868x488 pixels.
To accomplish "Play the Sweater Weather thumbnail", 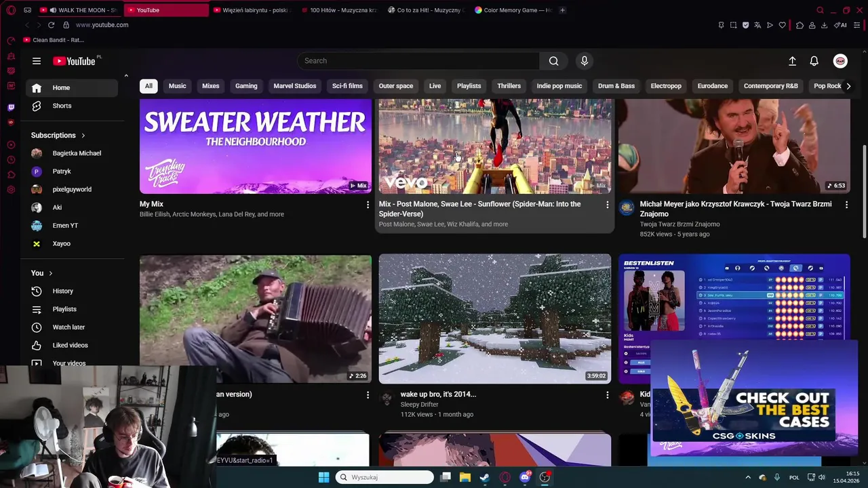I will point(256,146).
